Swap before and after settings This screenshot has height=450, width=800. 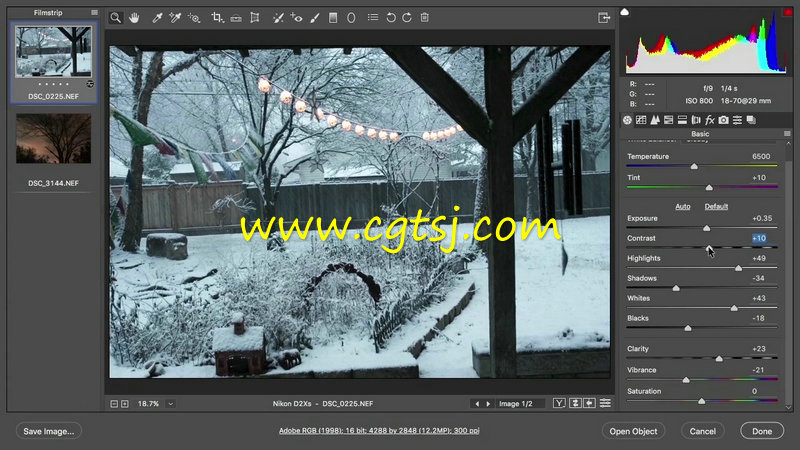(x=575, y=404)
